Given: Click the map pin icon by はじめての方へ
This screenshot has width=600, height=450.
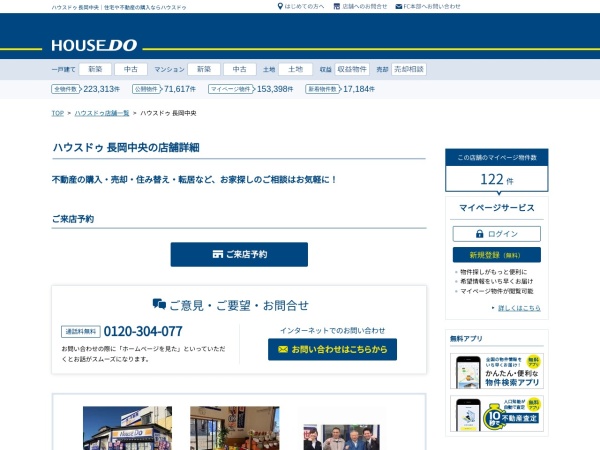Looking at the screenshot, I should [x=280, y=6].
